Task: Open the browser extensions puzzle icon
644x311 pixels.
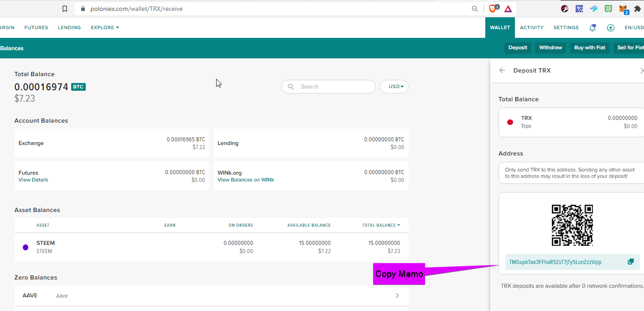Action: pos(638,9)
